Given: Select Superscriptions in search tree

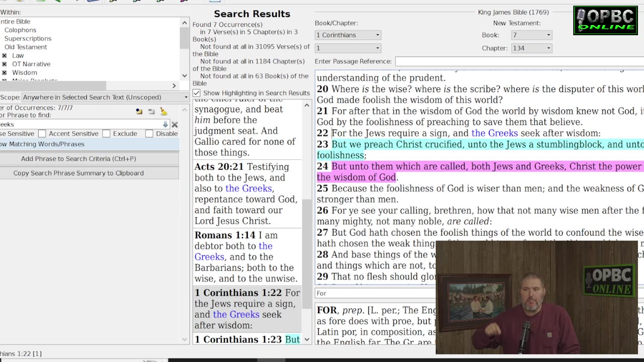Looking at the screenshot, I should click(28, 38).
